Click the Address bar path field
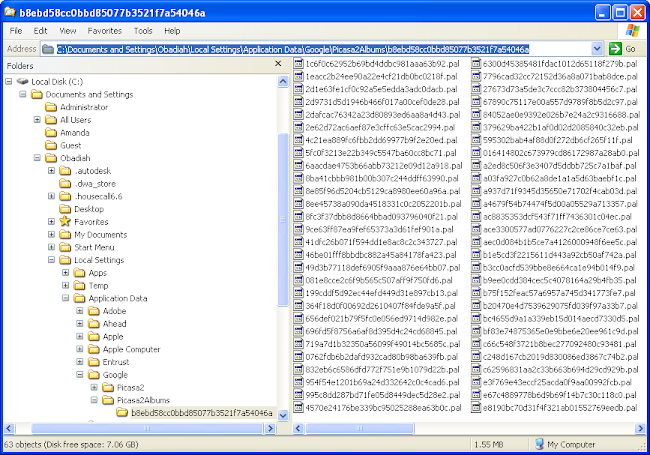Viewport: 650px width, 455px height. tap(316, 49)
